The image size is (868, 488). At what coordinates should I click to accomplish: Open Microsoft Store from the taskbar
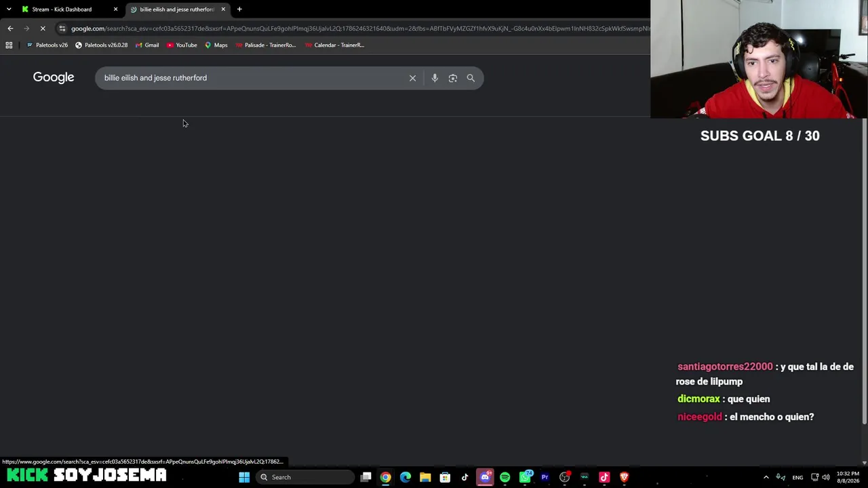(445, 477)
